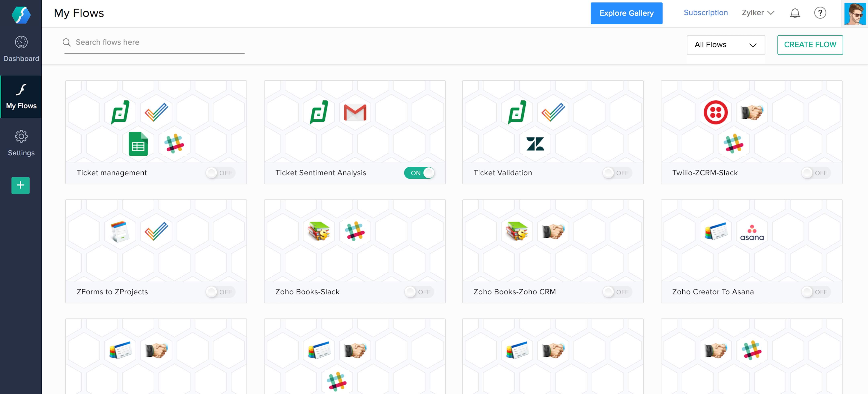Screen dimensions: 868x394
Task: Open the Zoho Books-Zoho CRM flow title
Action: [515, 292]
